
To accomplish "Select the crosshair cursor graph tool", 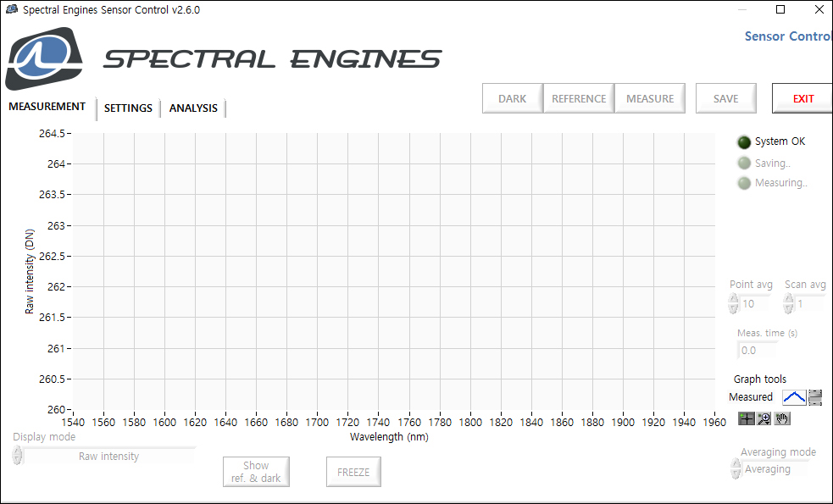I will click(746, 418).
